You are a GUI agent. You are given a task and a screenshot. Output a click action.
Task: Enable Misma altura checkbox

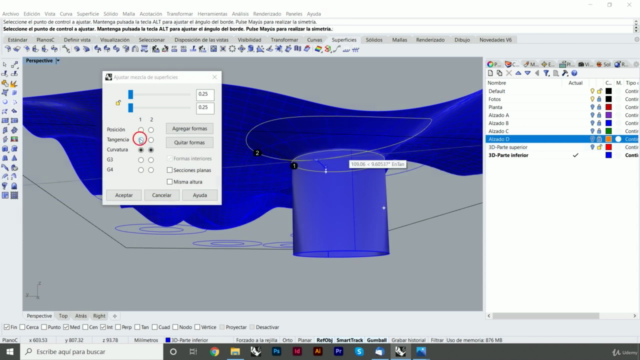169,182
